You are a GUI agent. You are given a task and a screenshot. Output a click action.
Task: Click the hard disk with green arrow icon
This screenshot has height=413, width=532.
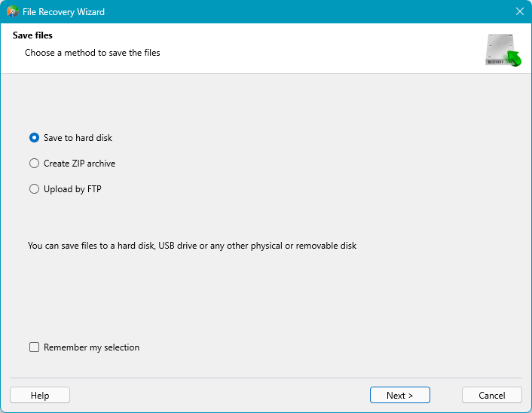[x=503, y=50]
